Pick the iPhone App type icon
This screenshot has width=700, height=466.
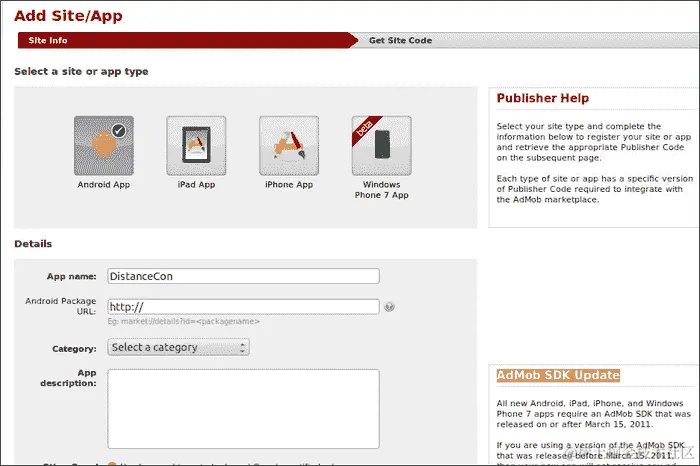289,146
